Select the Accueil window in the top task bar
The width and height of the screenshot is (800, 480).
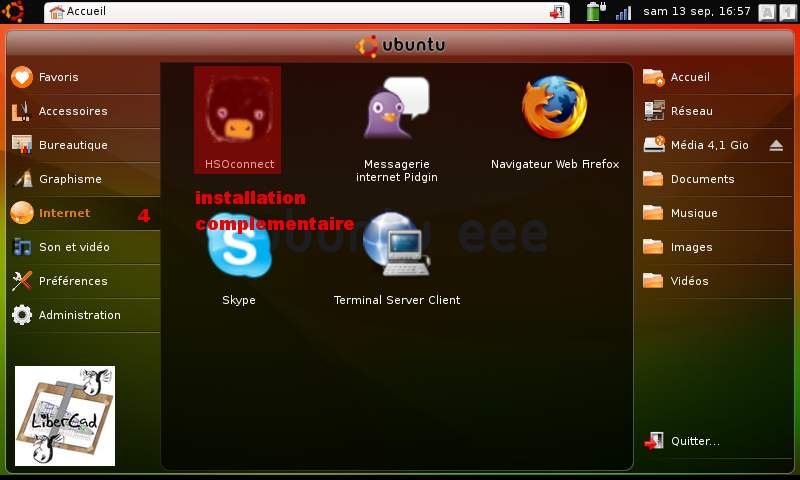pos(306,12)
